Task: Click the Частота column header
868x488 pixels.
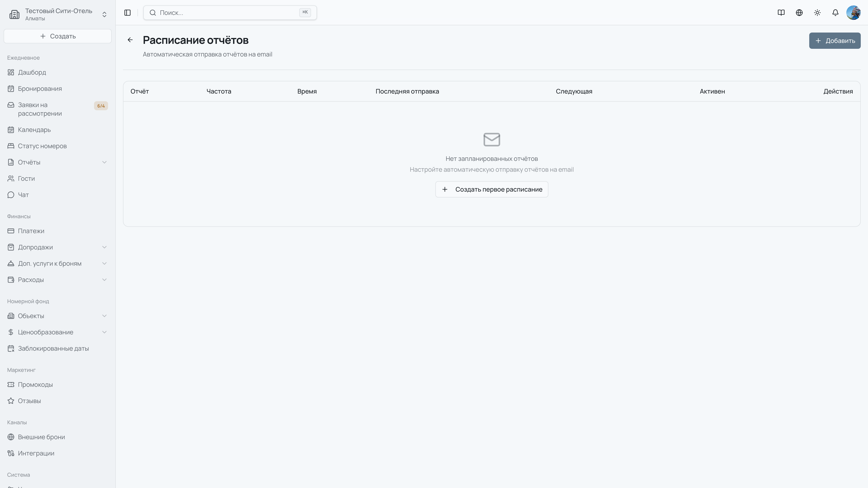Action: 219,91
